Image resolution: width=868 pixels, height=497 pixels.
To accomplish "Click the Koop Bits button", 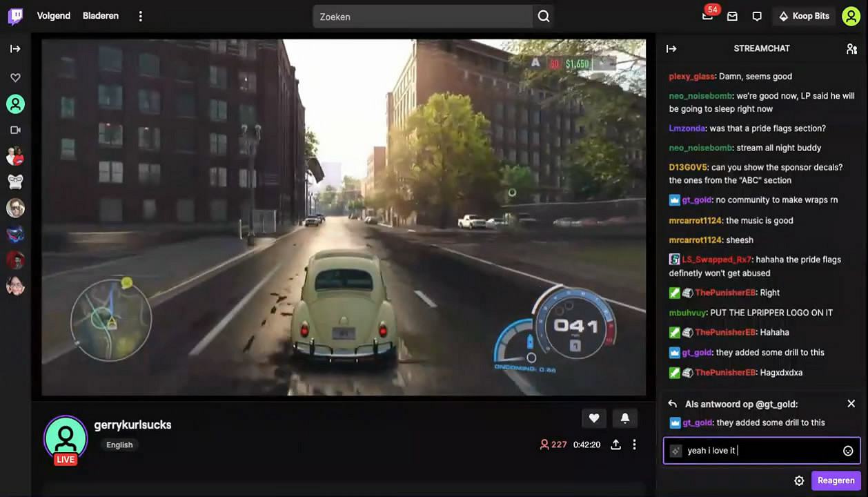I will [x=804, y=17].
